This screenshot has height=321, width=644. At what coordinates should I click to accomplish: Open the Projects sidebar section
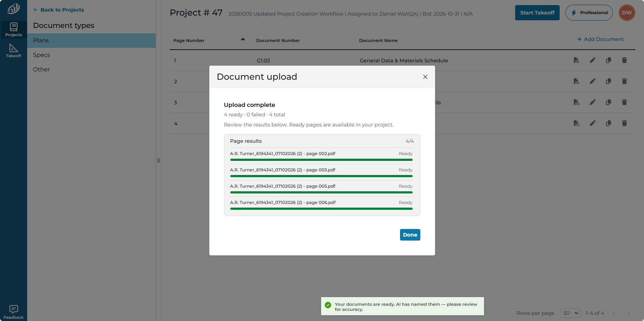(13, 30)
